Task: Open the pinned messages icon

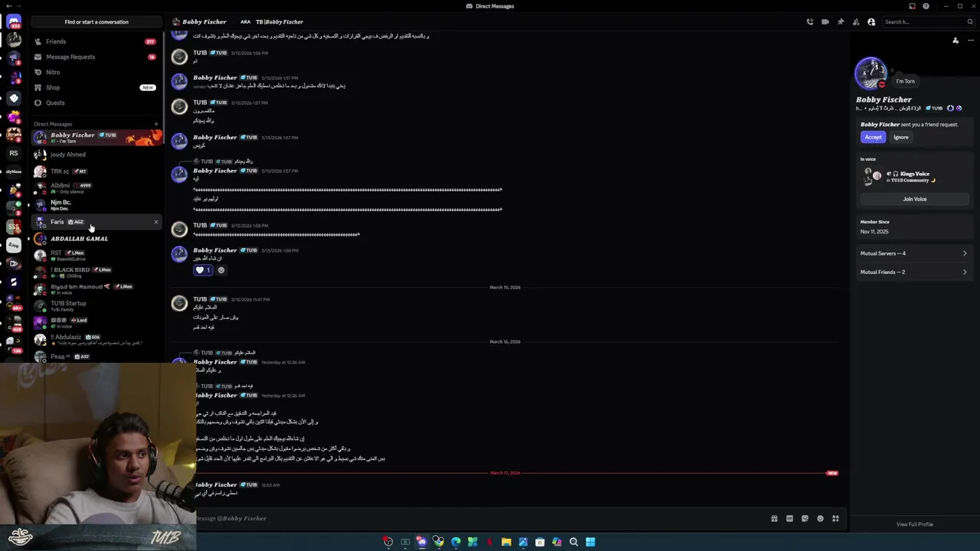Action: (841, 21)
